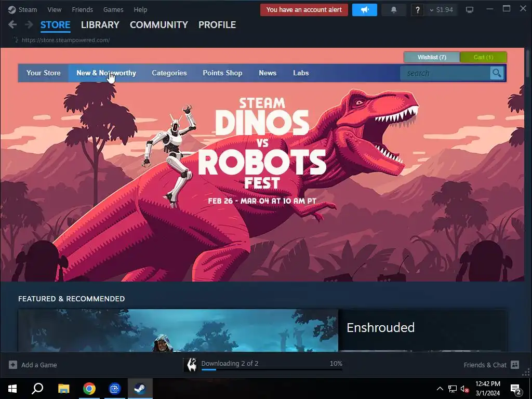Open Cart (1) button

[484, 57]
